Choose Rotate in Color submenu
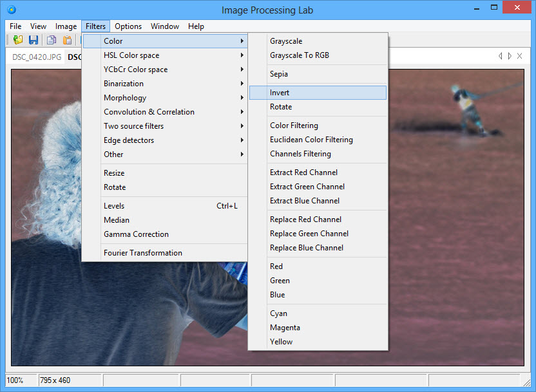 (318, 107)
